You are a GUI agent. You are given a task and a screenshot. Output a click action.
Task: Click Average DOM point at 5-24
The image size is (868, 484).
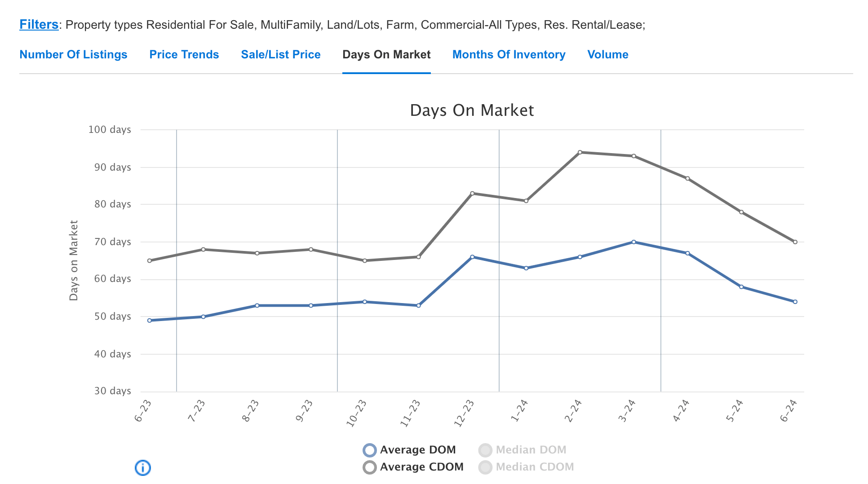[741, 287]
